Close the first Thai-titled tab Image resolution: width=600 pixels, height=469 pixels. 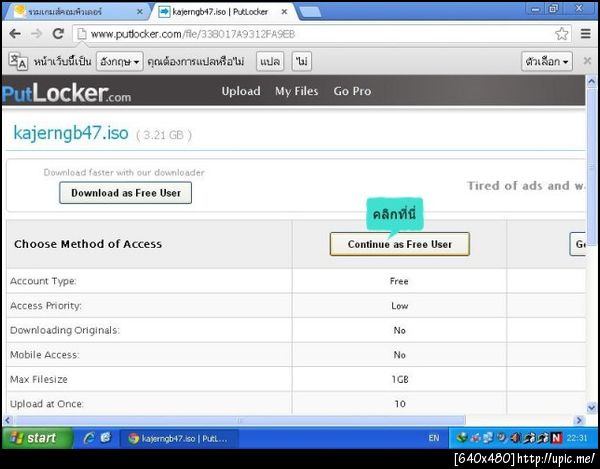140,12
